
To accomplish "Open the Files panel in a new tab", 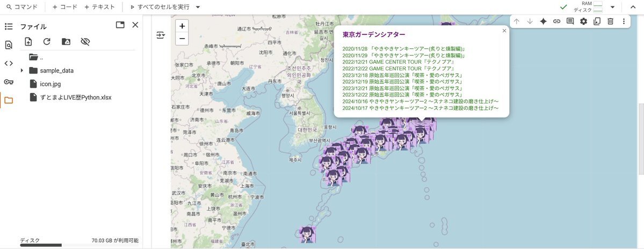I will click(x=120, y=25).
